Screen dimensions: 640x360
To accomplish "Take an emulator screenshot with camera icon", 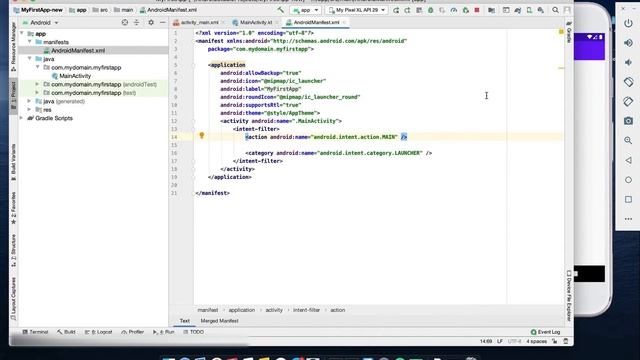I will point(629,121).
